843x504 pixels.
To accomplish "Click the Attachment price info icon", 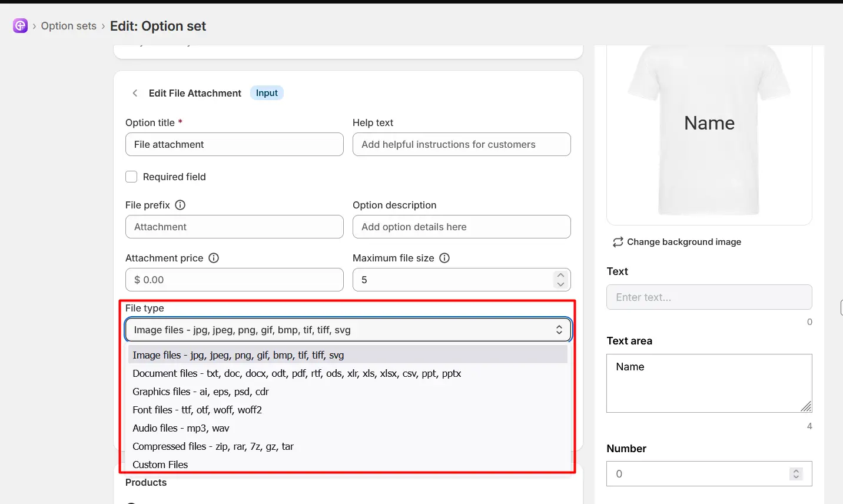I will [x=214, y=258].
